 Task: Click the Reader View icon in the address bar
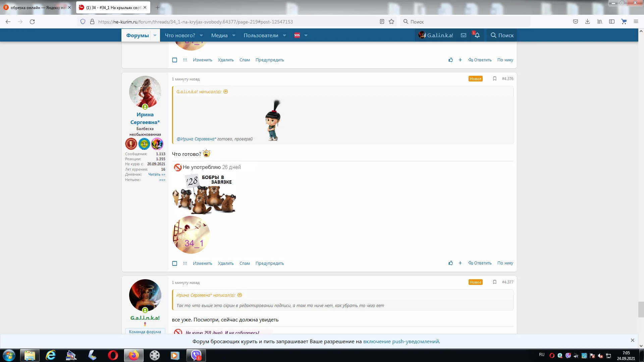(x=382, y=21)
